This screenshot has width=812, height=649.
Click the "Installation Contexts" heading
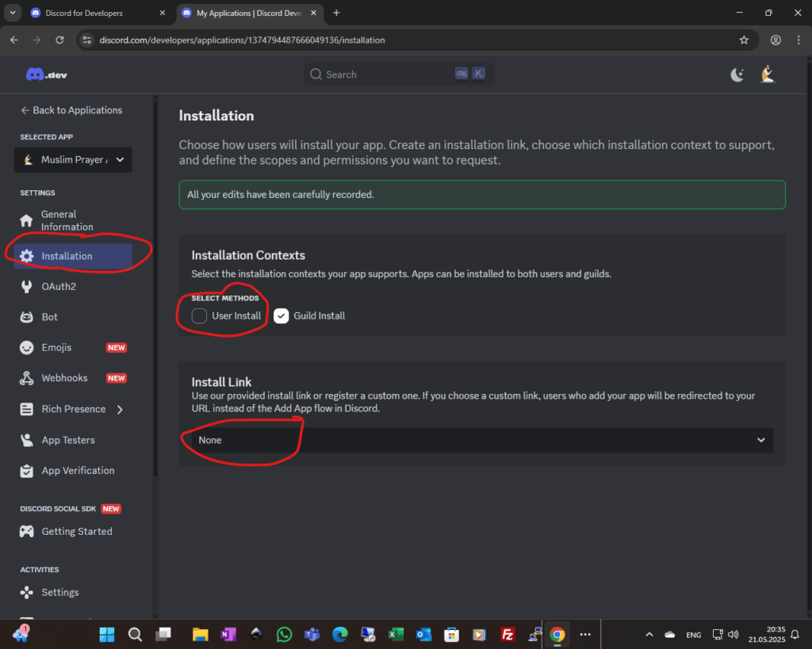point(248,255)
